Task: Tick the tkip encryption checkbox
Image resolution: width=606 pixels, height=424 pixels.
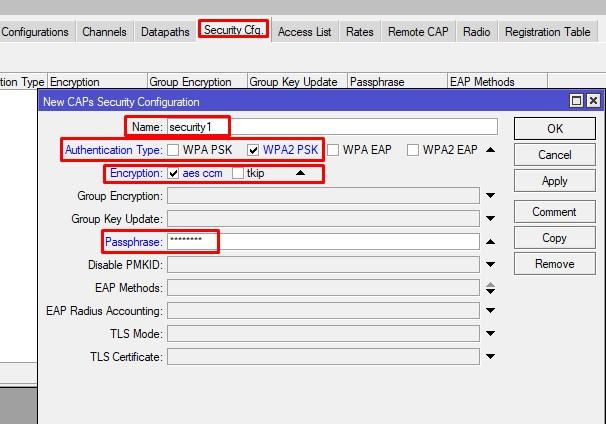Action: [237, 173]
